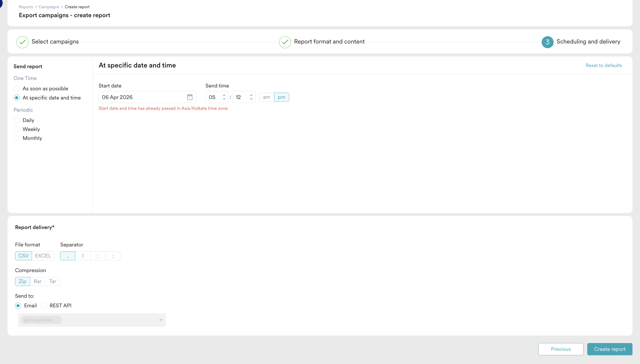Decrease the send time minutes with down arrow

point(251,99)
